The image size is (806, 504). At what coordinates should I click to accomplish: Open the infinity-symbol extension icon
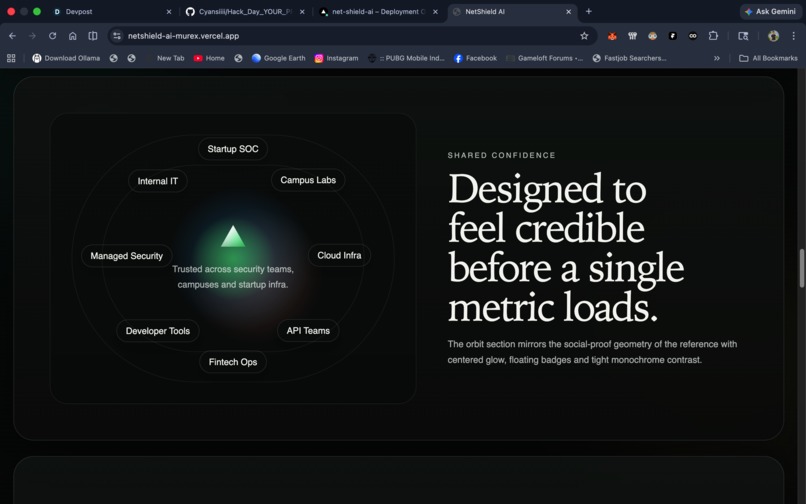692,36
